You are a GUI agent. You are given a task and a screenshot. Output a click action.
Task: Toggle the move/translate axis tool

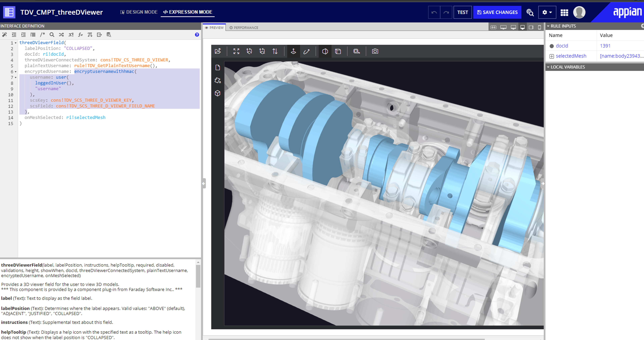(293, 51)
